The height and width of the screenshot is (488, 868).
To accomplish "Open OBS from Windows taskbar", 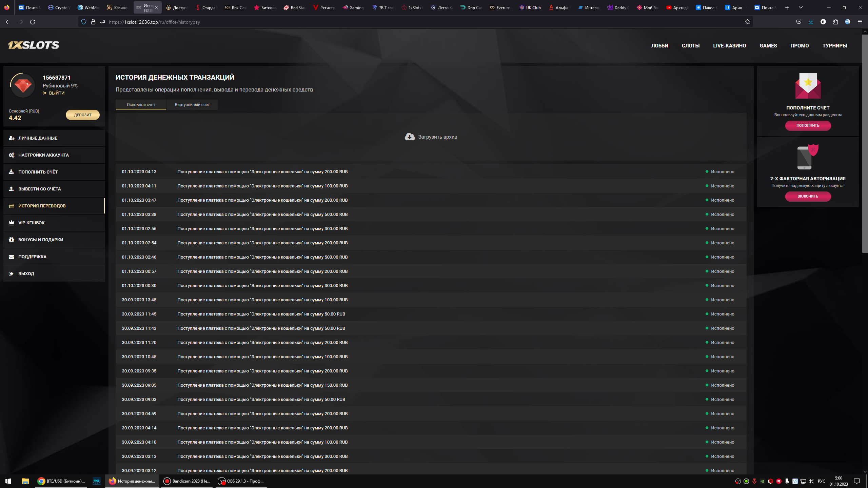I will coord(241,481).
